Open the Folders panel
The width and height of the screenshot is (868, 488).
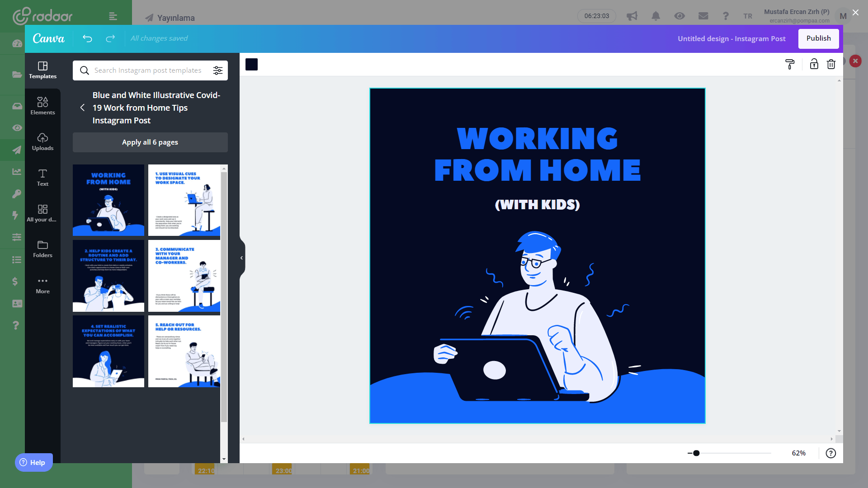(x=42, y=249)
